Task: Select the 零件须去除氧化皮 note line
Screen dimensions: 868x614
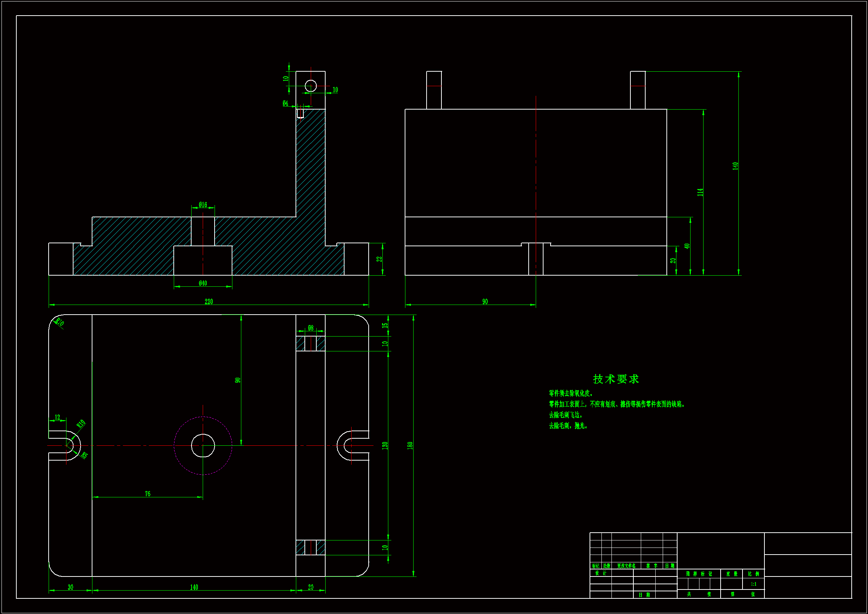Action: pos(571,393)
